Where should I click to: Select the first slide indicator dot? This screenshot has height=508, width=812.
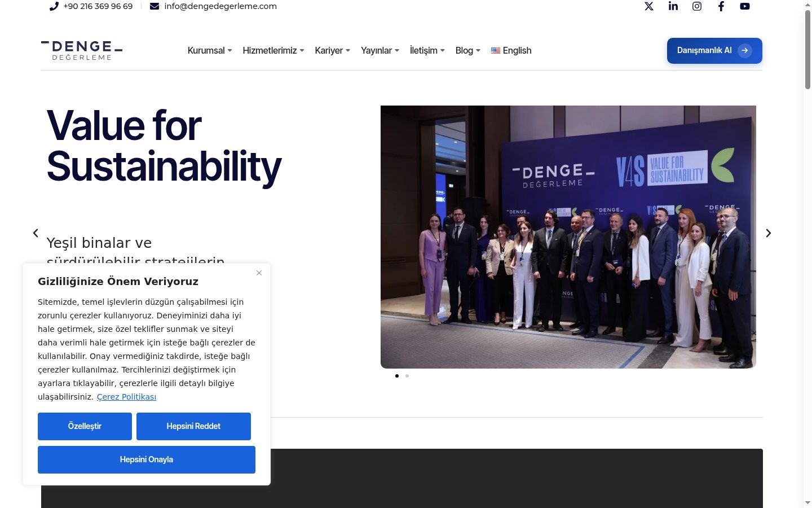[397, 376]
